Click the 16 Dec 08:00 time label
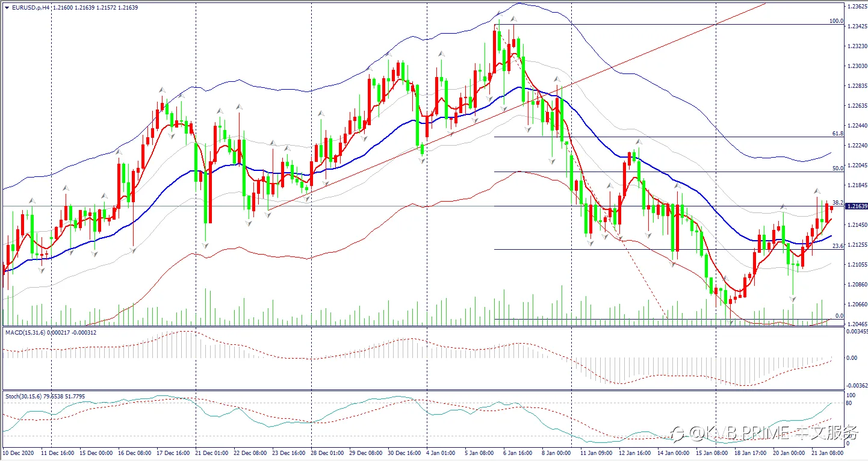 click(x=135, y=452)
